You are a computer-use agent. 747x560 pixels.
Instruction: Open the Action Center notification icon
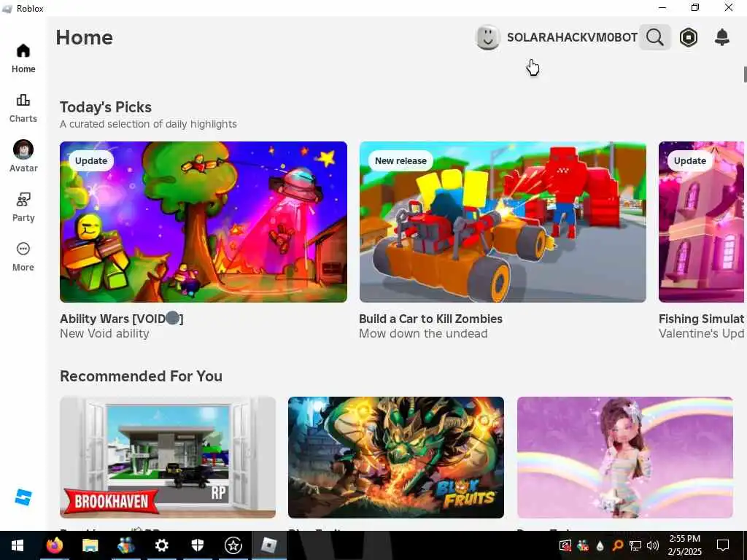click(723, 545)
